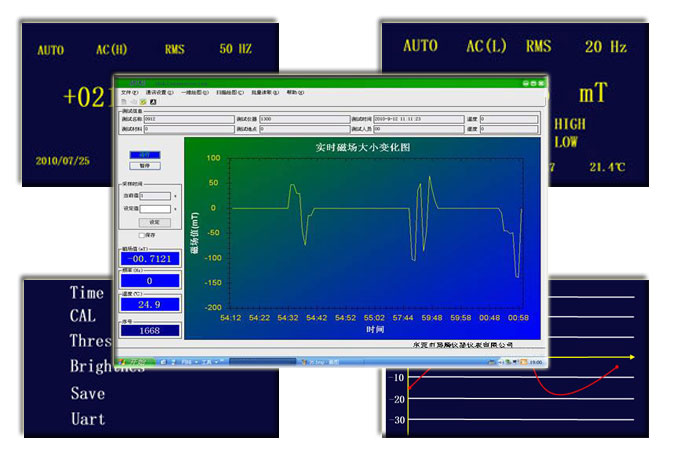Viewport: 680px width, 457px height.
Task: Click the second toolbar icon
Action: coord(133,101)
